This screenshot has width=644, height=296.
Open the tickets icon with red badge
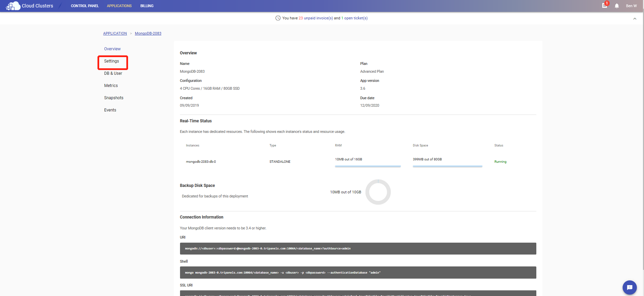pos(605,5)
